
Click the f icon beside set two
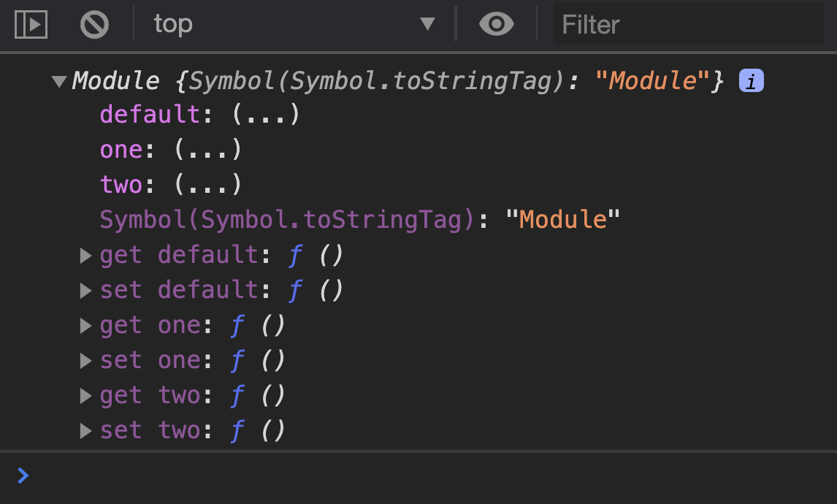[237, 430]
